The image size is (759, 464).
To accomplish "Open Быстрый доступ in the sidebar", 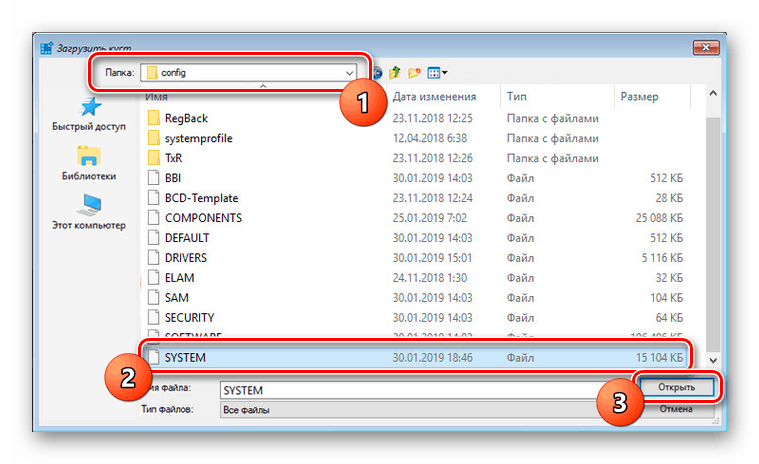I will point(89,114).
